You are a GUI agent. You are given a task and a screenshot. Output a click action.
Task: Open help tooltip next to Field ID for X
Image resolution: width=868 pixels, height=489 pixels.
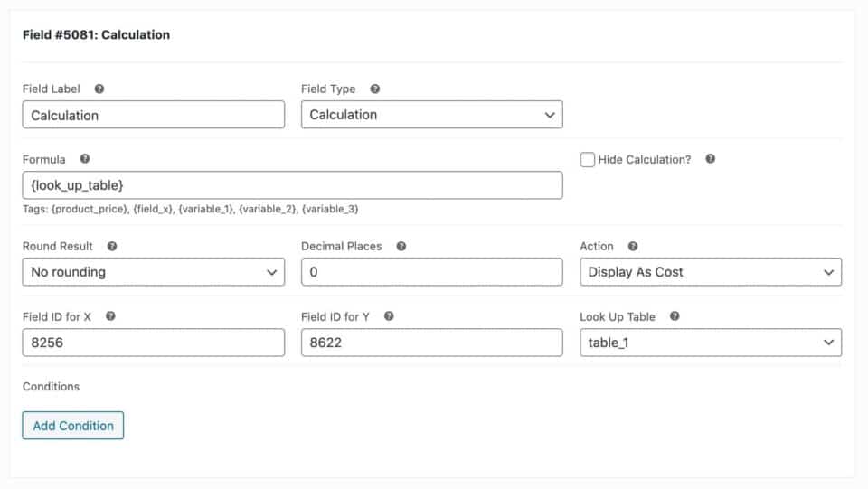(110, 315)
